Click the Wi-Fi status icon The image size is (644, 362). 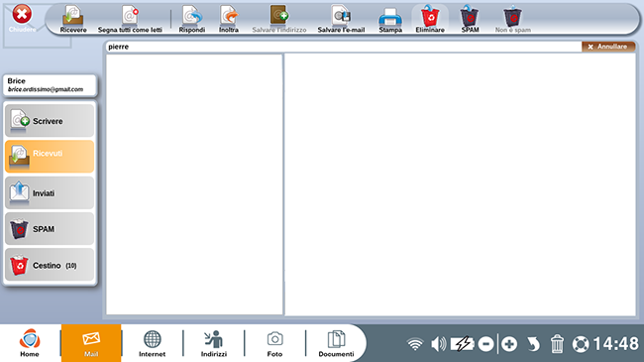tap(415, 344)
